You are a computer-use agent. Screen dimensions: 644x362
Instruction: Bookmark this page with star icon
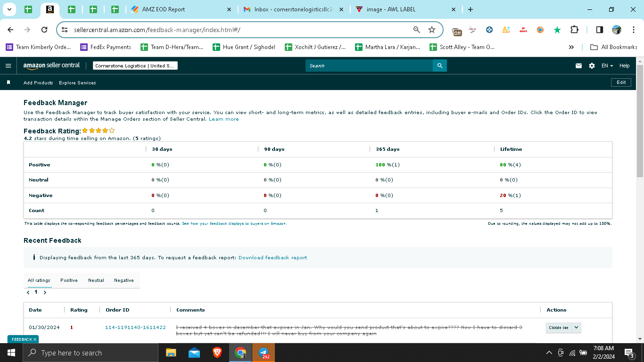pyautogui.click(x=431, y=30)
